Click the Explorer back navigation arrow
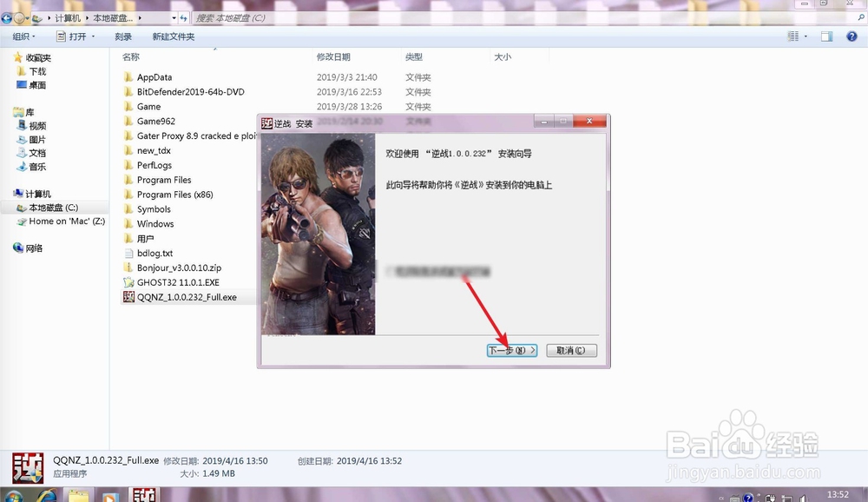 [7, 18]
